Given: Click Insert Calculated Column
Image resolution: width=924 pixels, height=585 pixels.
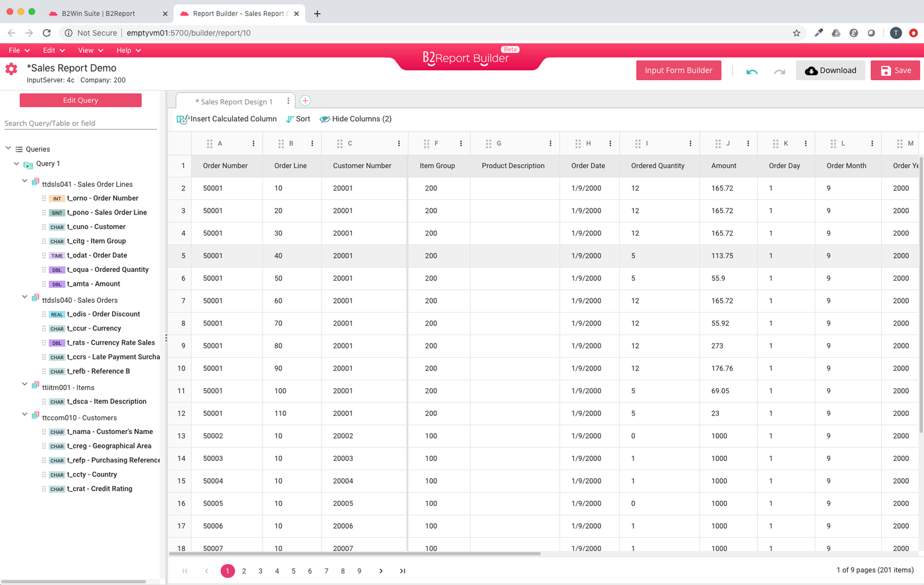Looking at the screenshot, I should [227, 119].
